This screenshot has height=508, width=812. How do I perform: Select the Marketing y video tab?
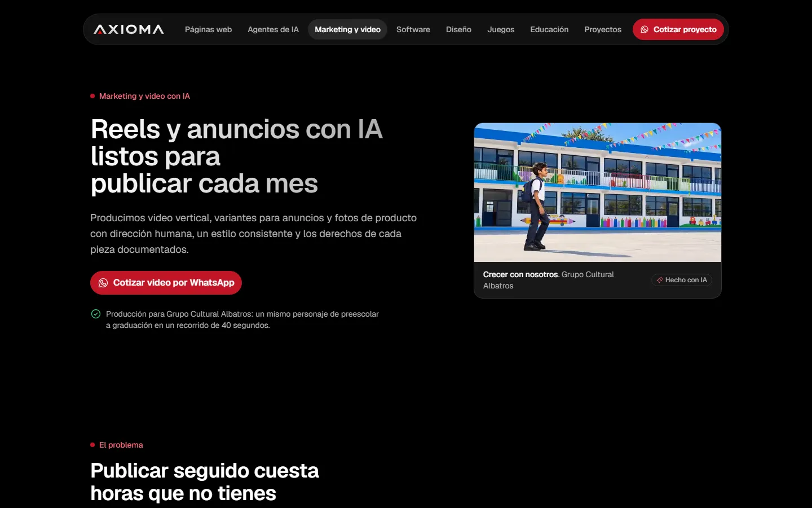click(x=347, y=29)
